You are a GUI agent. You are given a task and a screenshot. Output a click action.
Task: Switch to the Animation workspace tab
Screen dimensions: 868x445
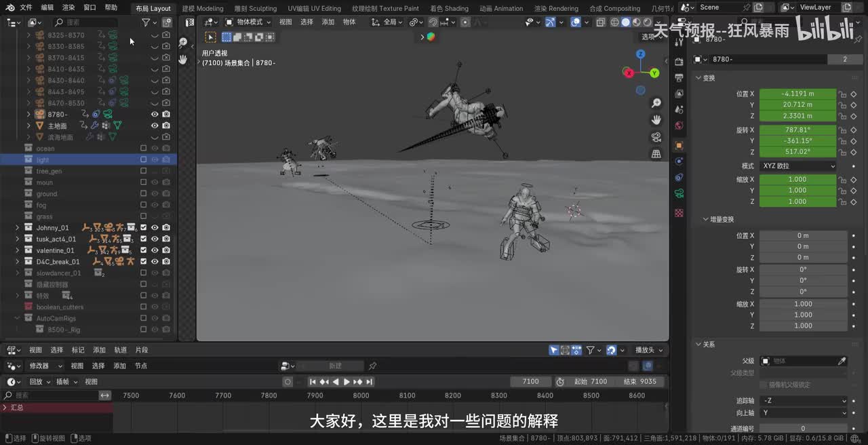coord(501,8)
